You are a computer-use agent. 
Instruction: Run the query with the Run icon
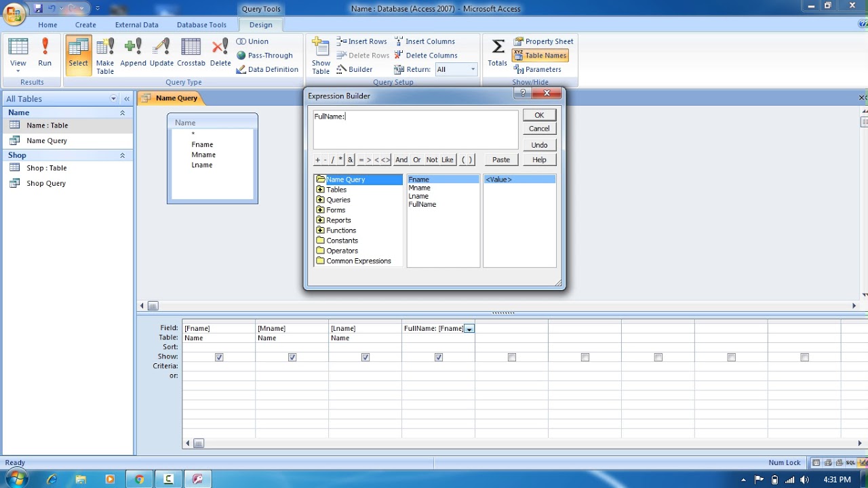[45, 52]
